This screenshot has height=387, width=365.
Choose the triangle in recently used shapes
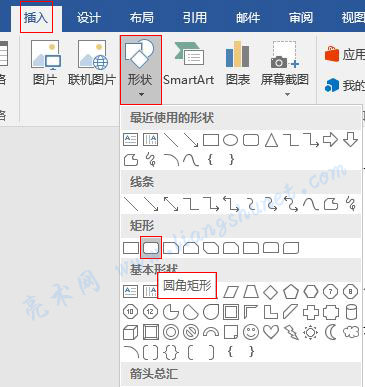click(271, 140)
